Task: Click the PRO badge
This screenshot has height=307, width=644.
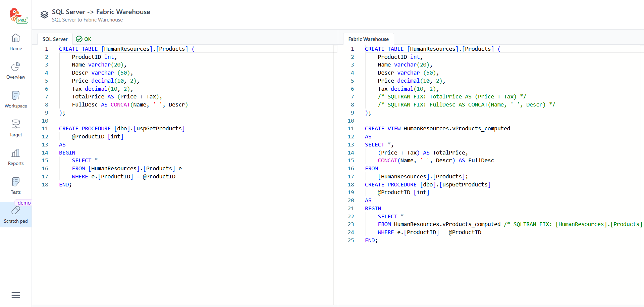Action: point(22,20)
